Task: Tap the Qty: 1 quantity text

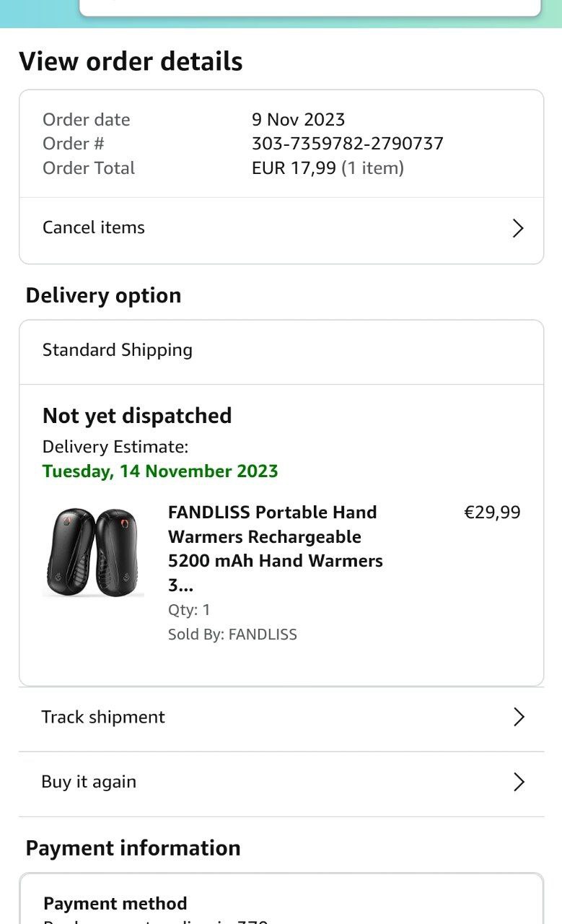Action: pos(189,610)
